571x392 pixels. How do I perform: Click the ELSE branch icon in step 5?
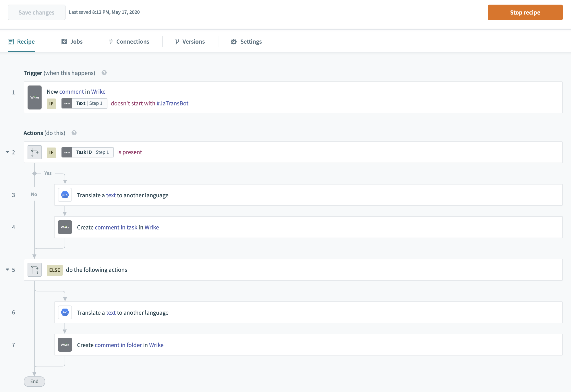point(34,270)
